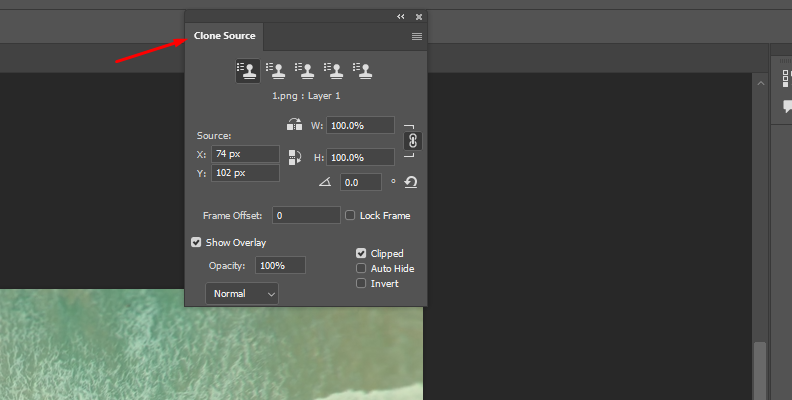Image resolution: width=792 pixels, height=400 pixels.
Task: Click the vertical scrollbar thumb
Action: coord(760,371)
